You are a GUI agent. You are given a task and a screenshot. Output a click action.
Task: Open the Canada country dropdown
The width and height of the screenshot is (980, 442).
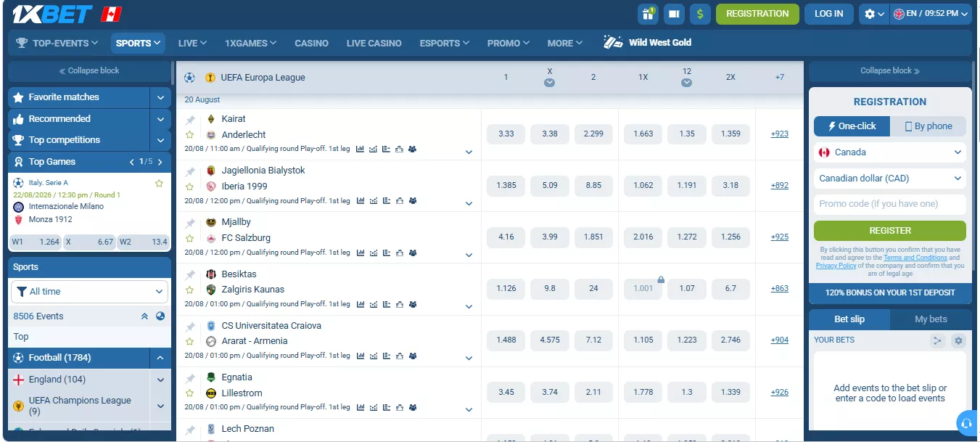coord(890,152)
